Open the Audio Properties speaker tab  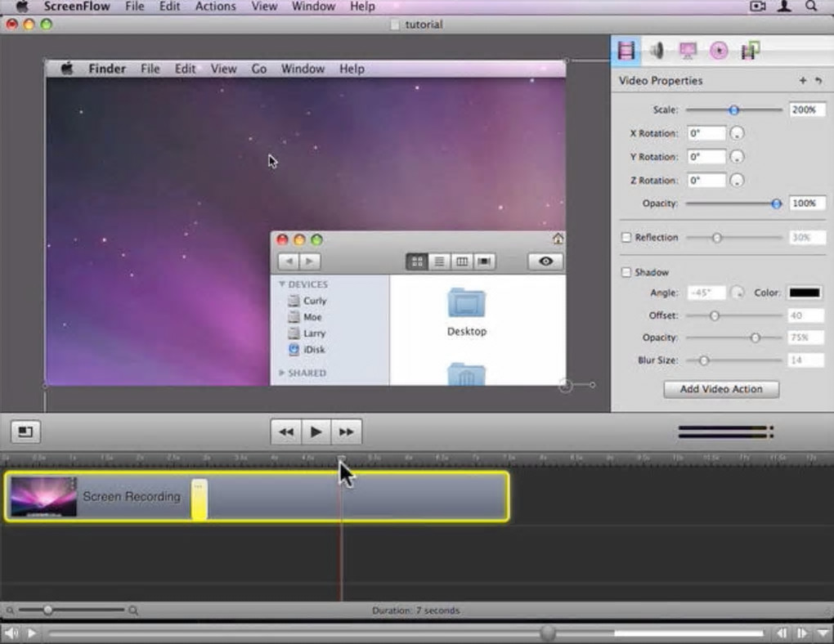click(657, 51)
